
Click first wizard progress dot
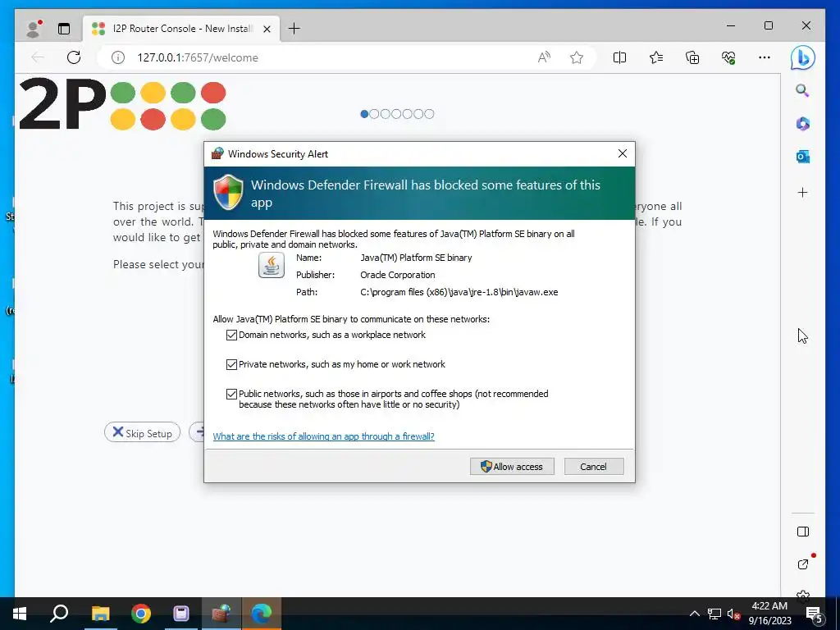click(364, 113)
